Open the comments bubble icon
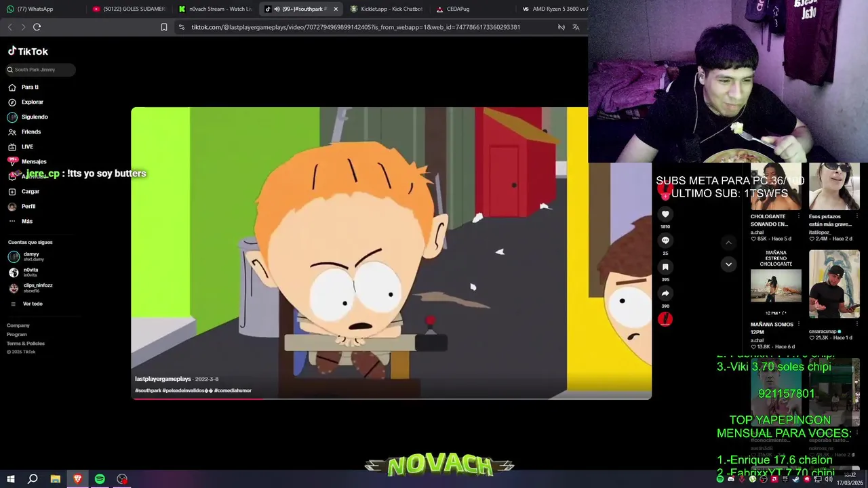This screenshot has height=488, width=868. (665, 241)
